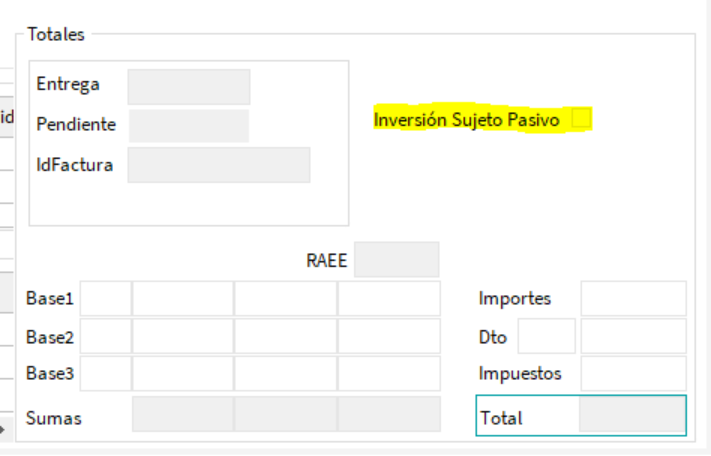This screenshot has height=456, width=711.
Task: Click the last Sumas field
Action: 388,414
